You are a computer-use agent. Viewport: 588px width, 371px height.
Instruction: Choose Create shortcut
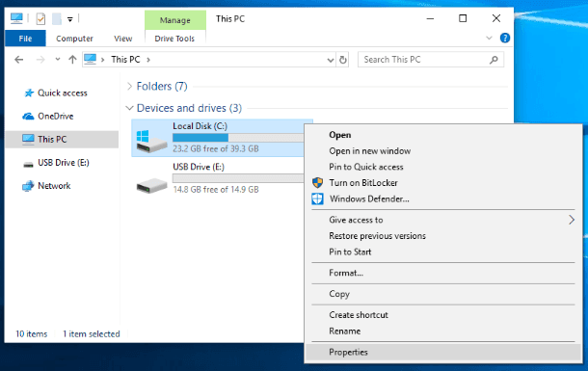[443, 315]
